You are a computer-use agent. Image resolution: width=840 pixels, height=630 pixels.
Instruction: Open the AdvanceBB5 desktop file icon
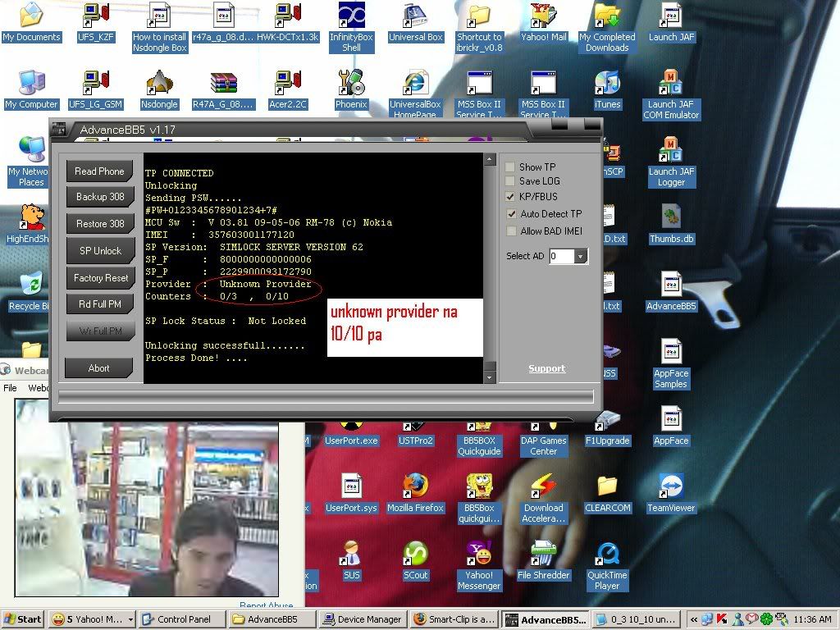pos(671,292)
